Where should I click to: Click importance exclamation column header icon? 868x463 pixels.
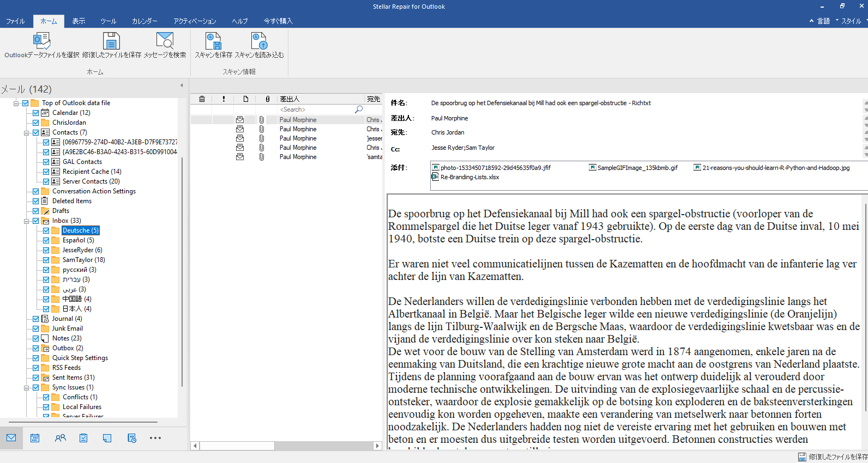[x=224, y=99]
